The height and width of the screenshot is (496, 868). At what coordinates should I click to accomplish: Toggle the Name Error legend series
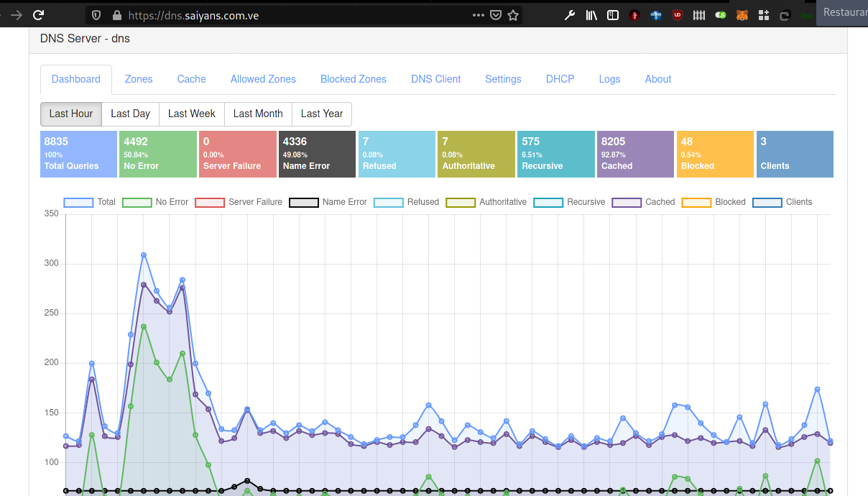(328, 202)
